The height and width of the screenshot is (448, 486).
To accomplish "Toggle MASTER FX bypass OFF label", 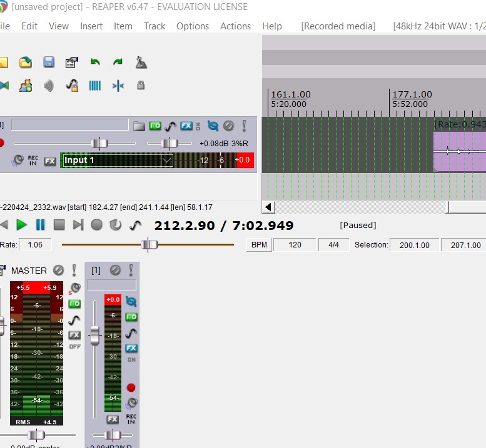I will pos(74,346).
